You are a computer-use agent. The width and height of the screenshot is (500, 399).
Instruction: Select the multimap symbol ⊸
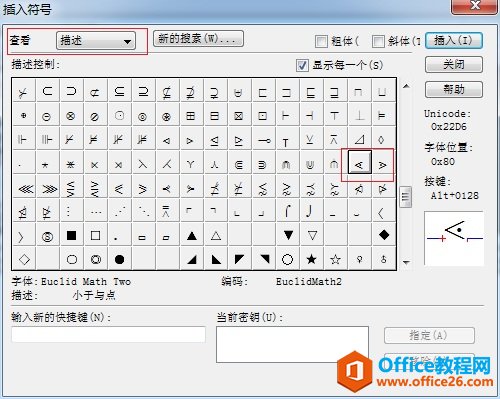tap(263, 140)
